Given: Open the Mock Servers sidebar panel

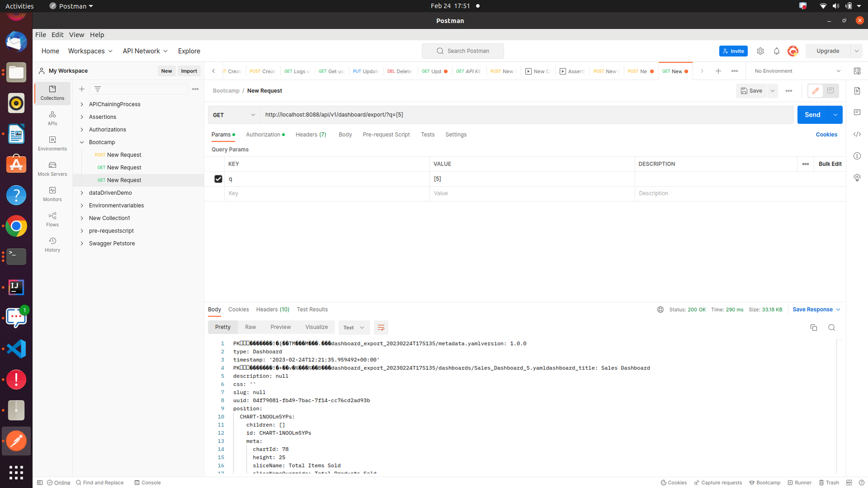Looking at the screenshot, I should (x=52, y=169).
